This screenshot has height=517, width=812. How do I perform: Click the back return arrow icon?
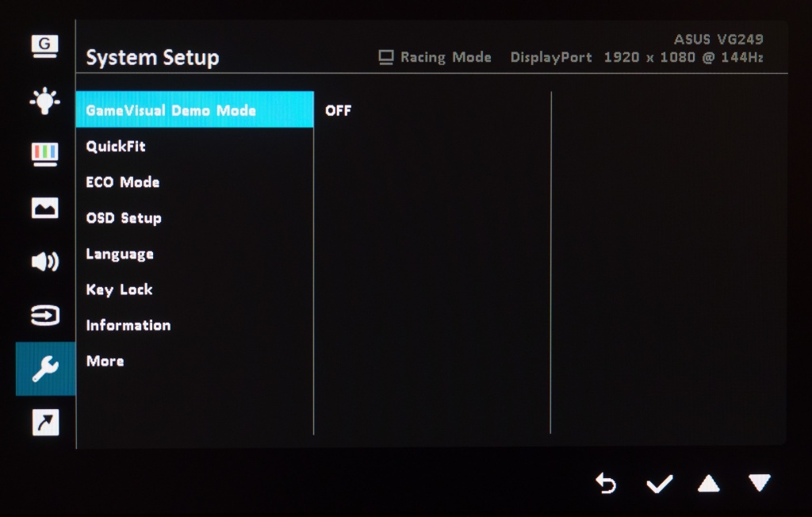pos(606,484)
